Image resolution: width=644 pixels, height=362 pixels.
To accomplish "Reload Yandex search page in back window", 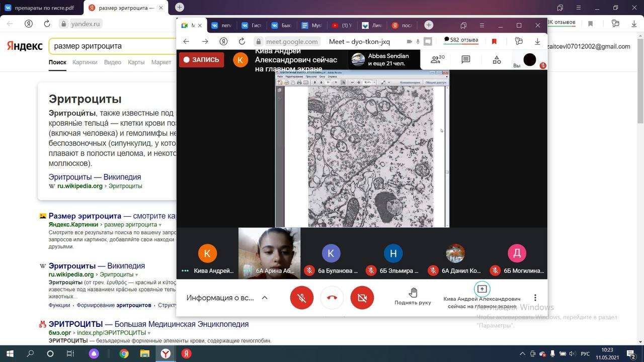I will point(47,24).
